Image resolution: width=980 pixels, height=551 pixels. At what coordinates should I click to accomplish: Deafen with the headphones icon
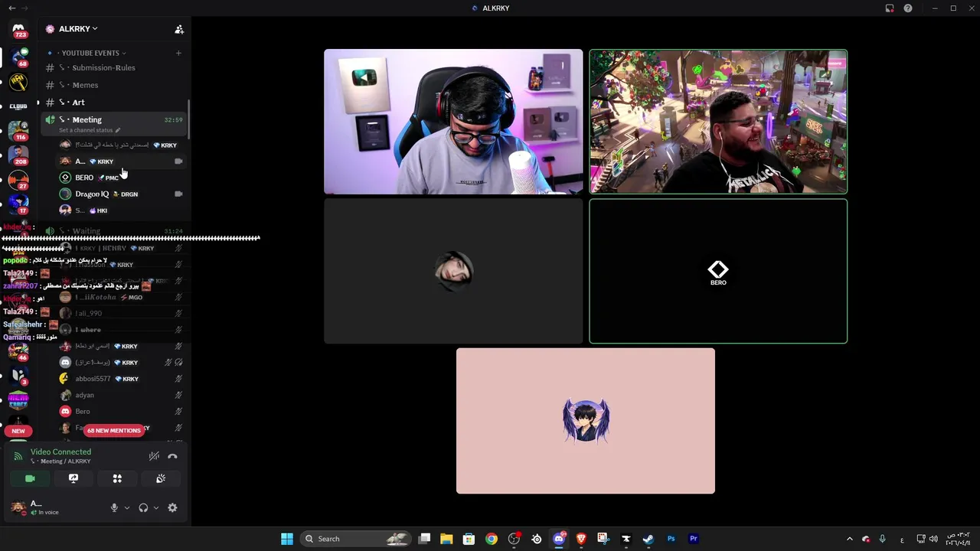[143, 507]
